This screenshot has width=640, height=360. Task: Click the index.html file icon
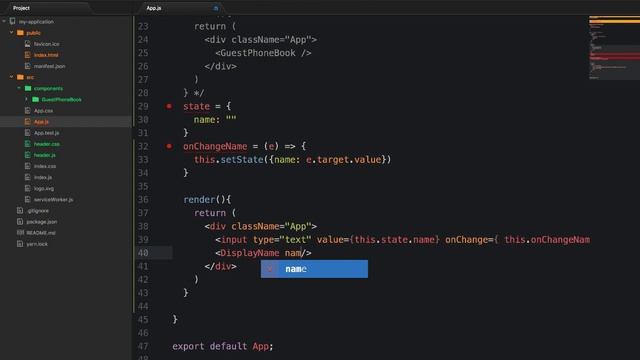[27, 55]
